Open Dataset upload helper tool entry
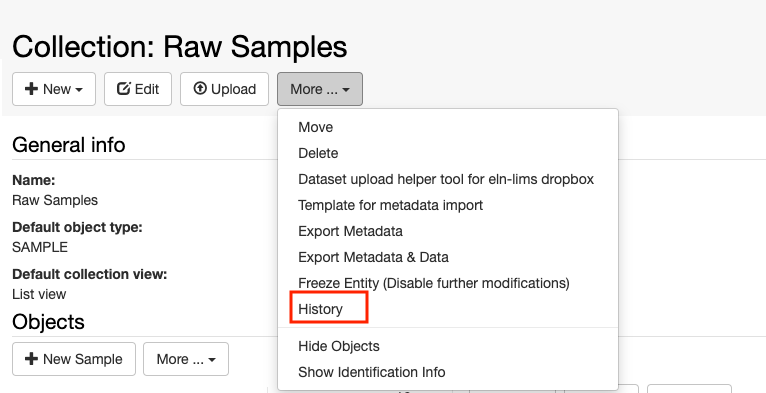 point(446,179)
